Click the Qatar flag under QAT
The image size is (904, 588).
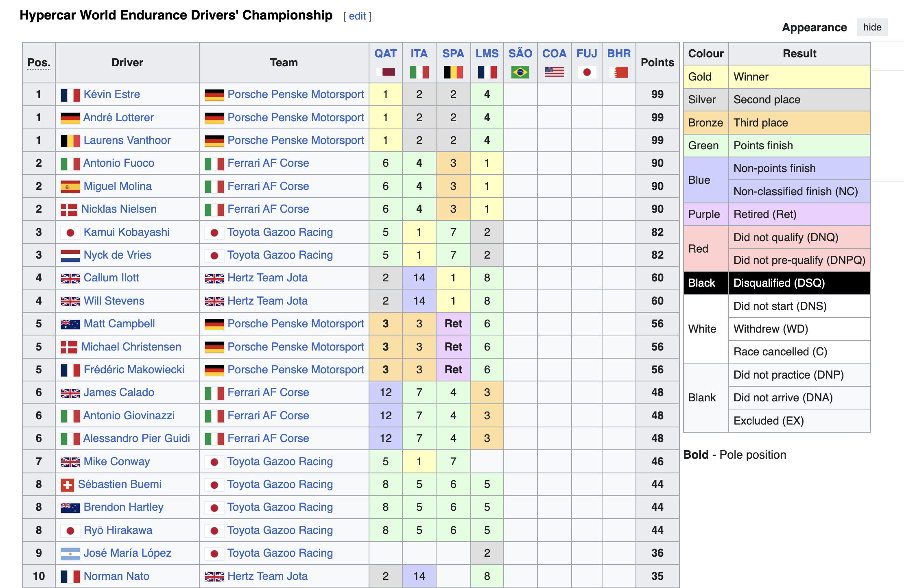pyautogui.click(x=385, y=72)
